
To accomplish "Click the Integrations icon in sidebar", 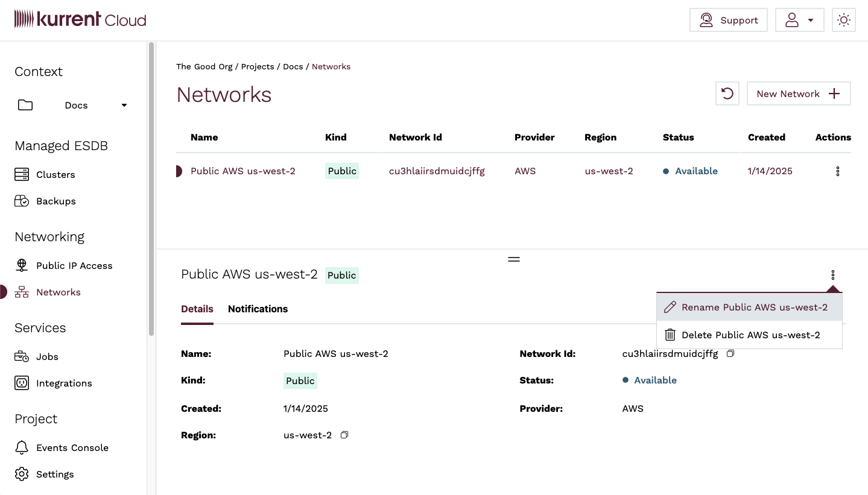I will click(21, 383).
